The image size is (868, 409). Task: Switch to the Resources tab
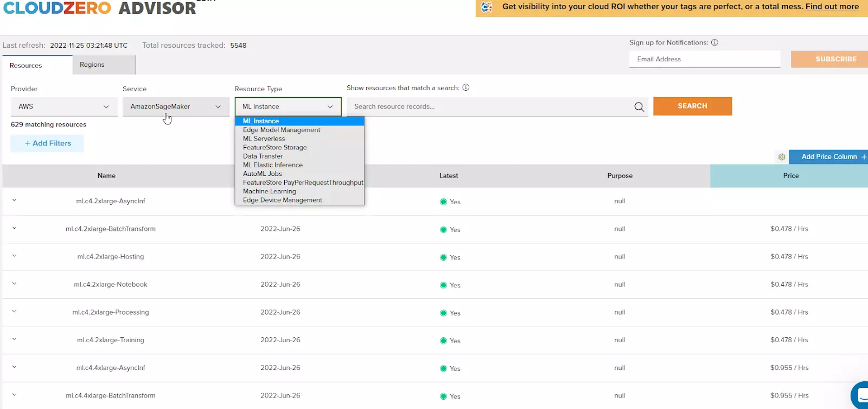37,65
